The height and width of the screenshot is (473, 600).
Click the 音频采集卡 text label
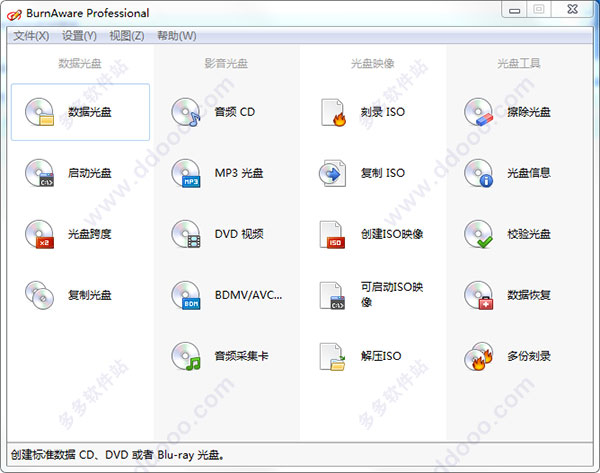coord(241,356)
